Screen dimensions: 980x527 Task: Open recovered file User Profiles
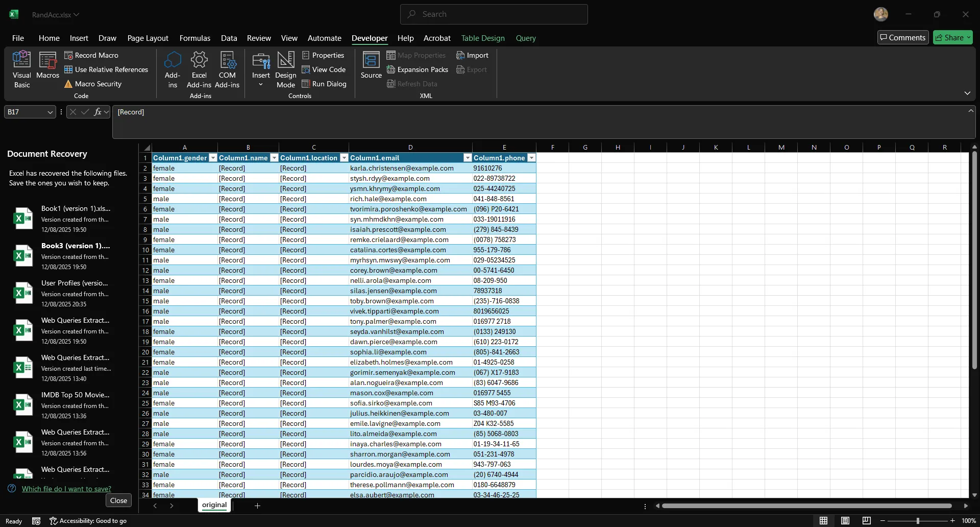pyautogui.click(x=69, y=293)
